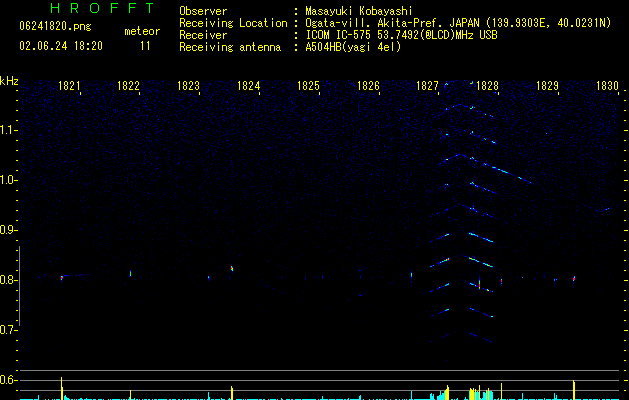Click the 1824 time axis label
The height and width of the screenshot is (400, 629).
pos(248,86)
